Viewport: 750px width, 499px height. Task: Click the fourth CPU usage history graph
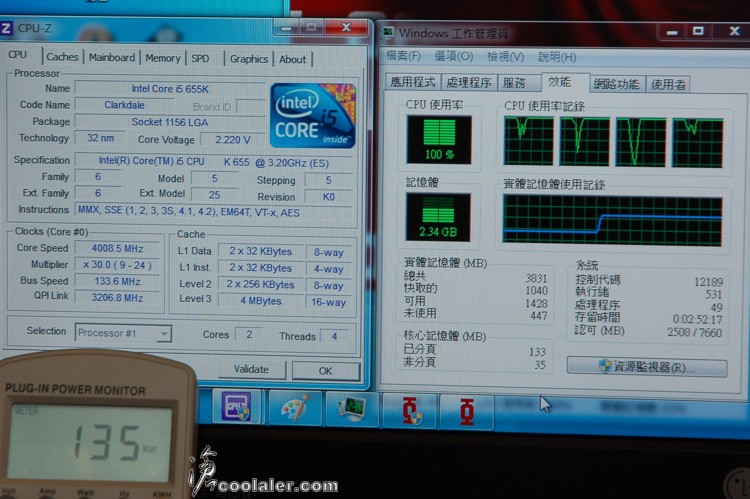point(698,143)
